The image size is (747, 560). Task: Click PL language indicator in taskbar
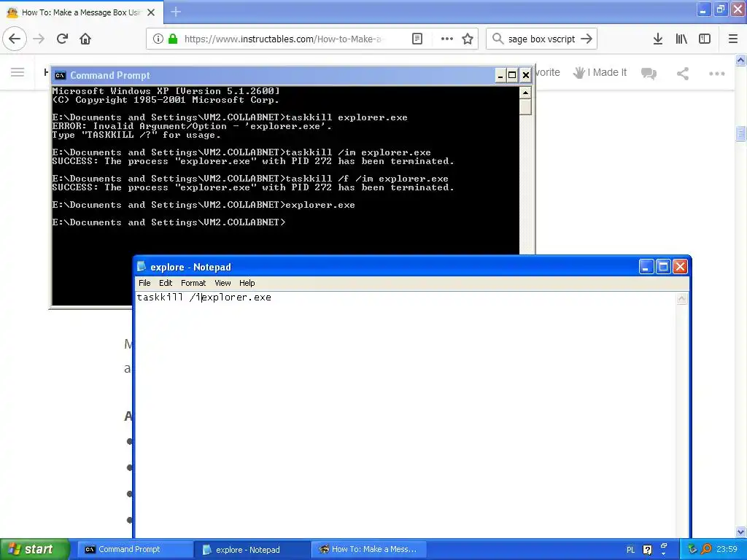tap(631, 550)
